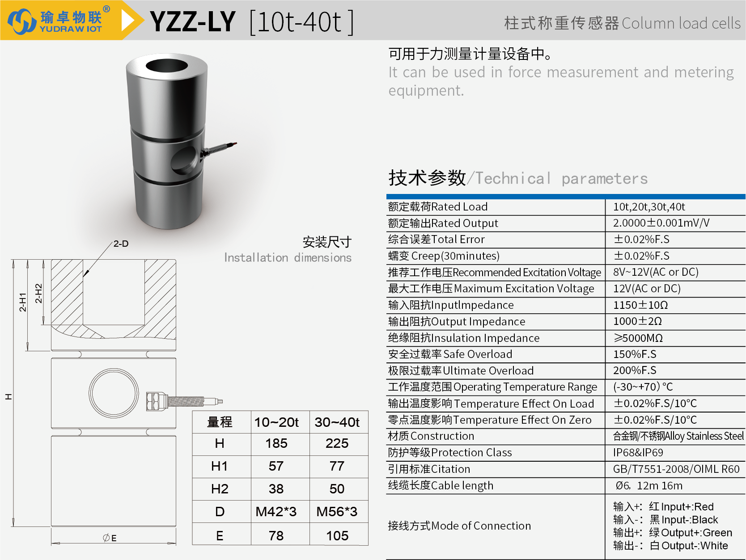The height and width of the screenshot is (560, 746).
Task: Click the Output-:White wiring line
Action: coord(670,546)
